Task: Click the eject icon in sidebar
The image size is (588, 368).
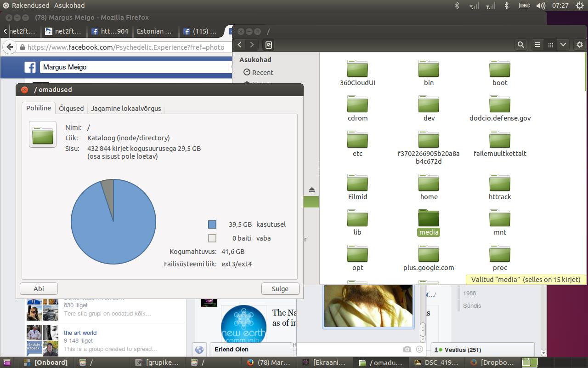Action: 312,190
